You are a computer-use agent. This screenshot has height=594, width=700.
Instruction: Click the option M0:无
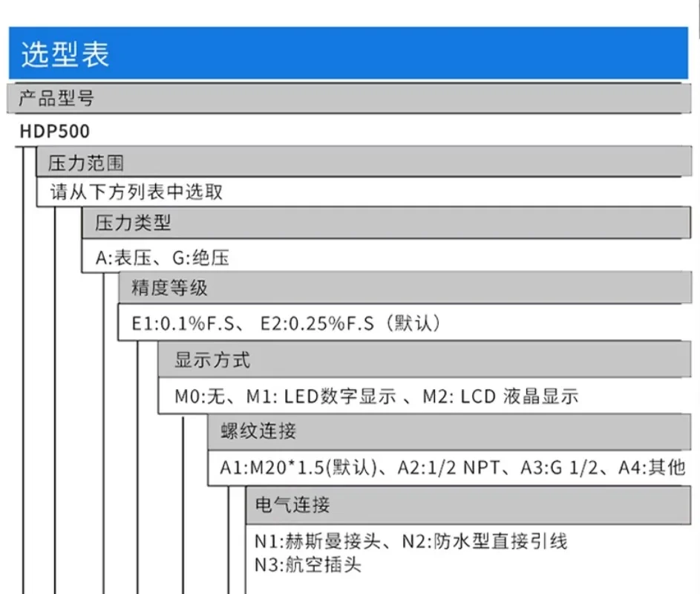pyautogui.click(x=200, y=396)
